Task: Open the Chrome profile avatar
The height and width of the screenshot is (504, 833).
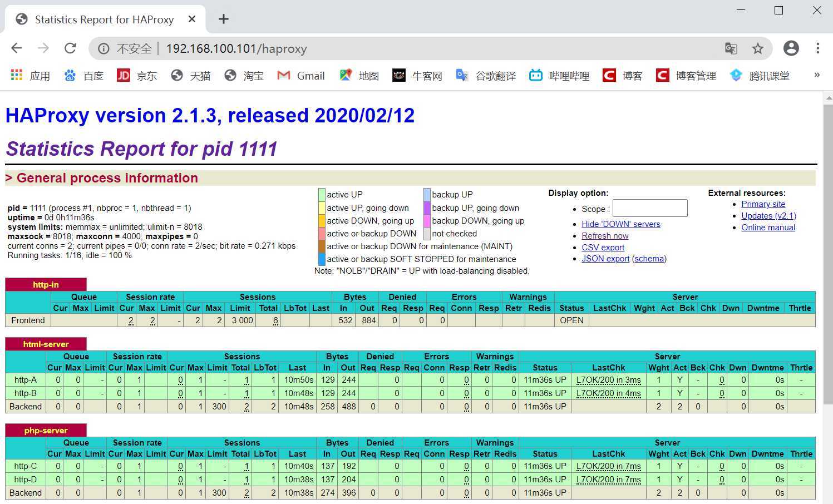Action: pyautogui.click(x=791, y=48)
